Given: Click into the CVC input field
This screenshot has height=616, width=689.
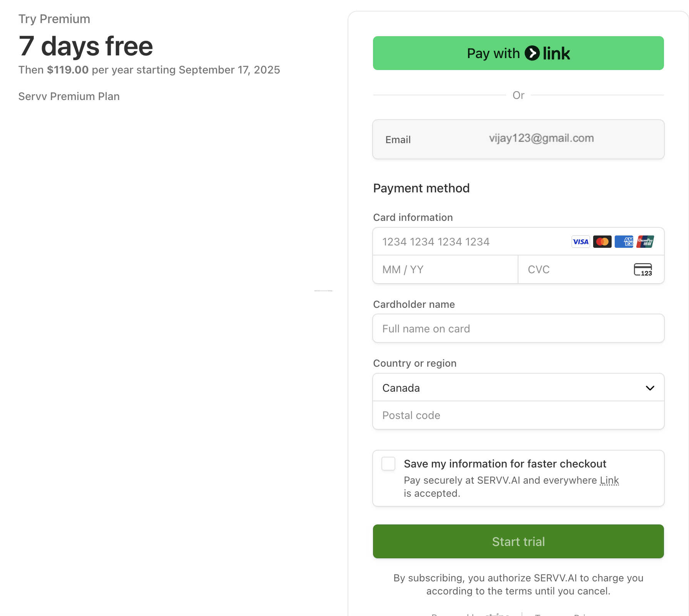Looking at the screenshot, I should (574, 270).
